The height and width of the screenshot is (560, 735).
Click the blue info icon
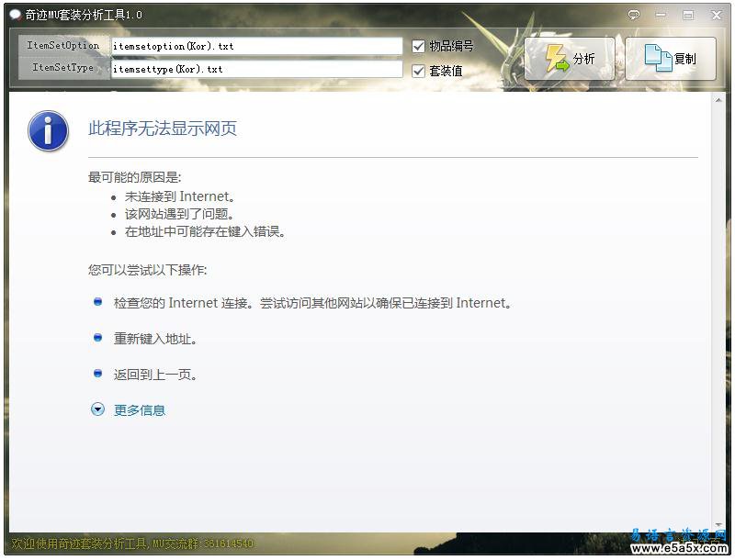tap(48, 131)
